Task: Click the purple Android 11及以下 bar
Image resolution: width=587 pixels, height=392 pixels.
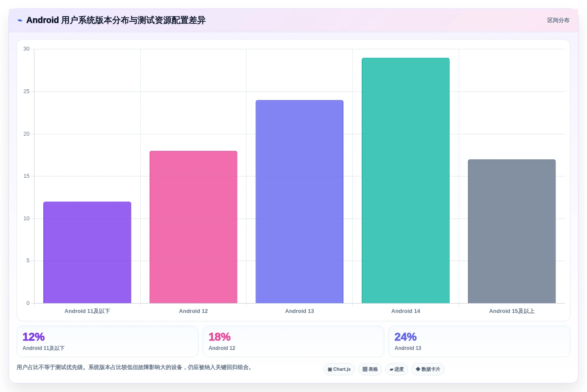Action: coord(87,253)
